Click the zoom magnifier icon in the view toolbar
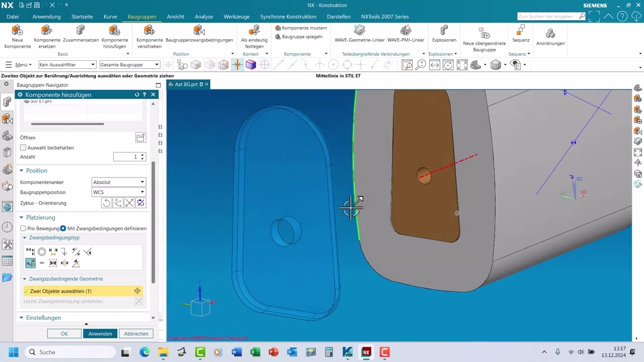The height and width of the screenshot is (362, 644). tap(421, 65)
